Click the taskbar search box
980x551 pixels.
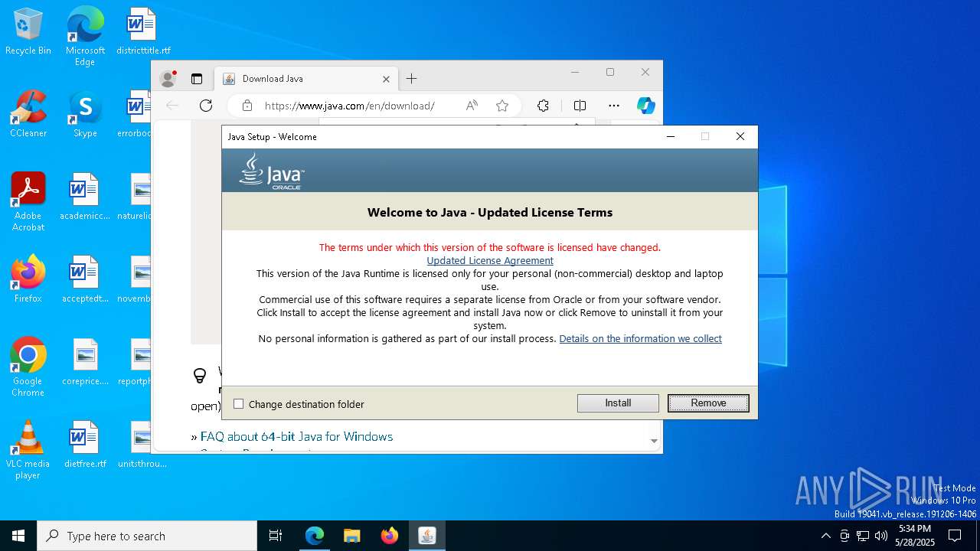[147, 536]
